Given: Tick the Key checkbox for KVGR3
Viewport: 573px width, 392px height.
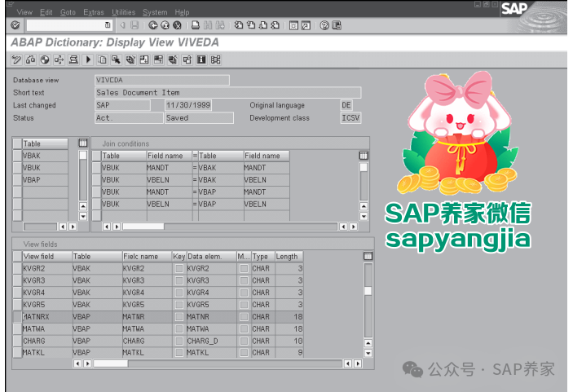Looking at the screenshot, I should coord(179,280).
